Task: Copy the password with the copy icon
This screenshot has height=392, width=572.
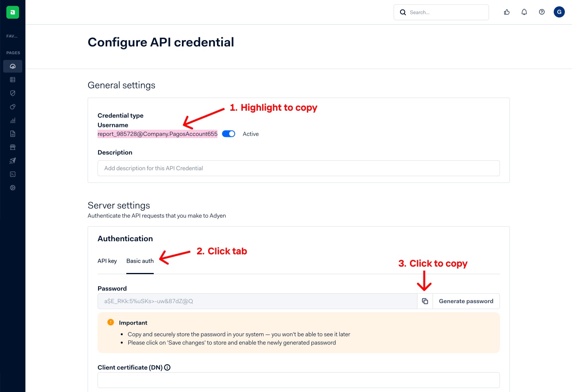Action: coord(425,301)
